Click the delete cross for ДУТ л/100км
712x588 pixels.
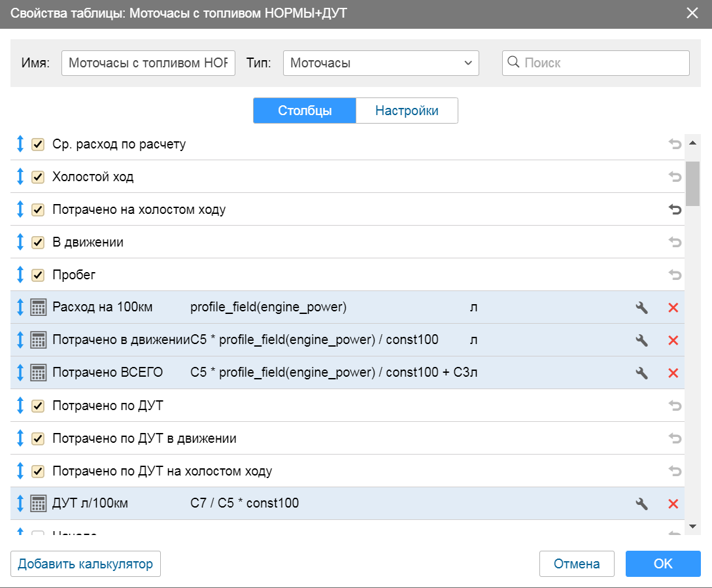pos(673,504)
